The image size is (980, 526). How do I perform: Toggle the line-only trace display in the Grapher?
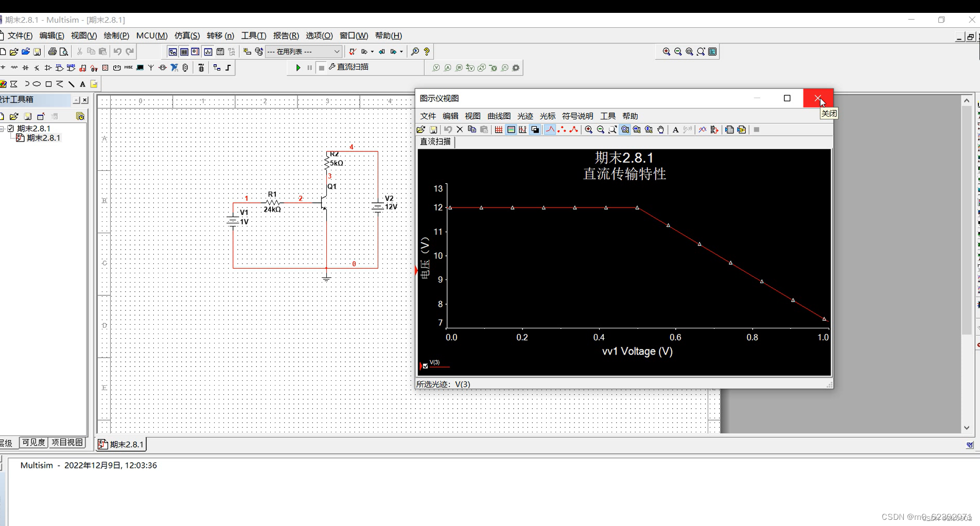tap(550, 130)
